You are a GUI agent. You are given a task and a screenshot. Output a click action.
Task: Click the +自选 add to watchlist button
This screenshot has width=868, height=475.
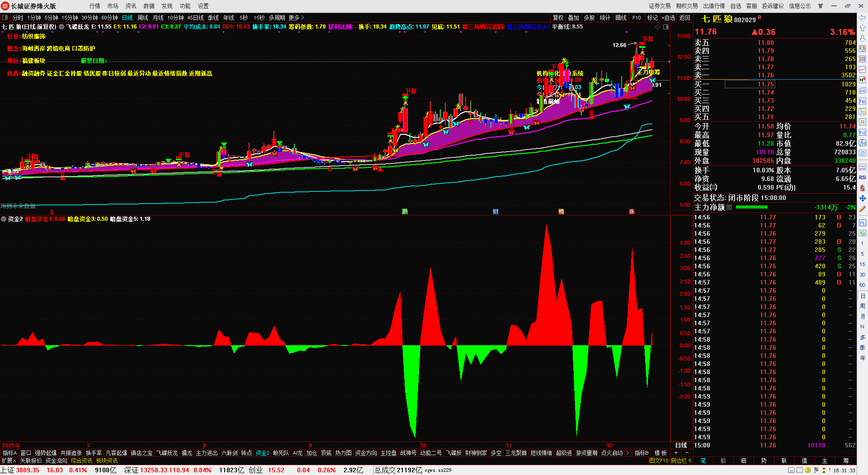point(669,18)
